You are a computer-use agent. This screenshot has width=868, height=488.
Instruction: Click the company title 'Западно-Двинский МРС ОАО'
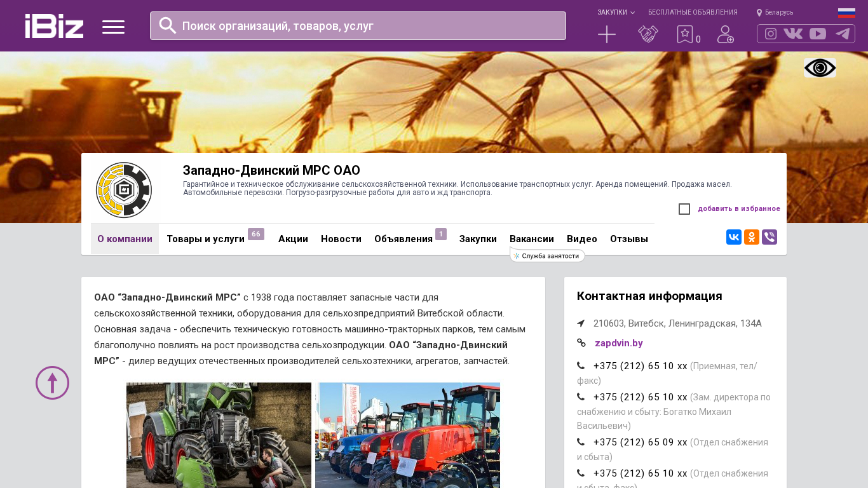click(x=271, y=170)
